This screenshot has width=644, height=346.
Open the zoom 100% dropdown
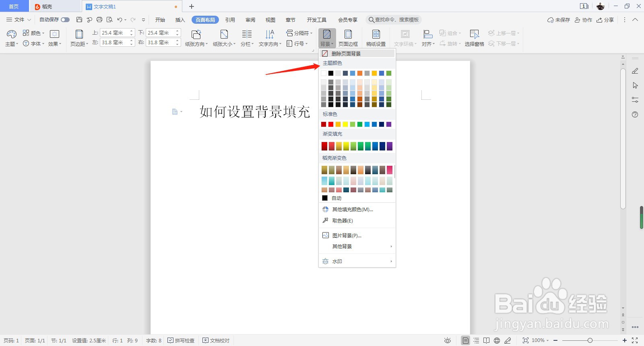pos(540,340)
